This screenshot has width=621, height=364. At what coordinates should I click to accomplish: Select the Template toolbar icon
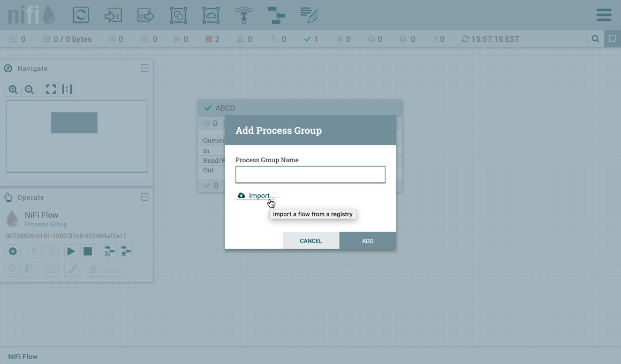click(276, 15)
